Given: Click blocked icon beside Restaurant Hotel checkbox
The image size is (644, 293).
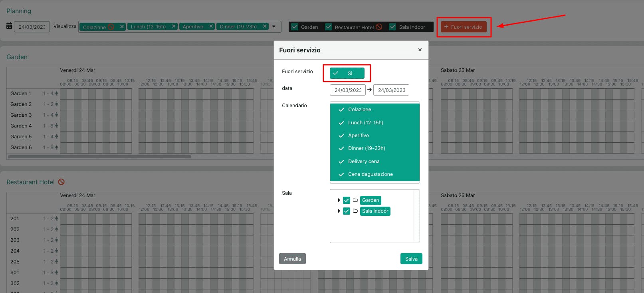Looking at the screenshot, I should (379, 27).
